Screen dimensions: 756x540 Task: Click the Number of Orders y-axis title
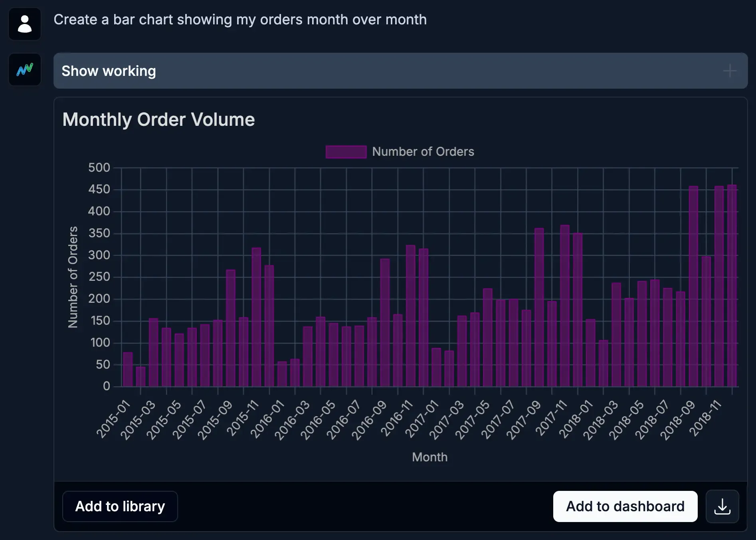(73, 277)
